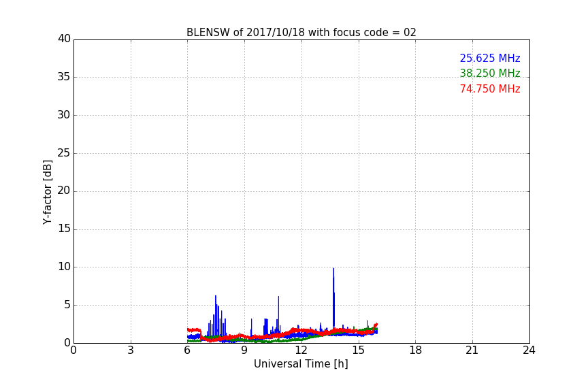This screenshot has width=588, height=392.
Task: Click the y-axis tick label 30
Action: coord(64,115)
